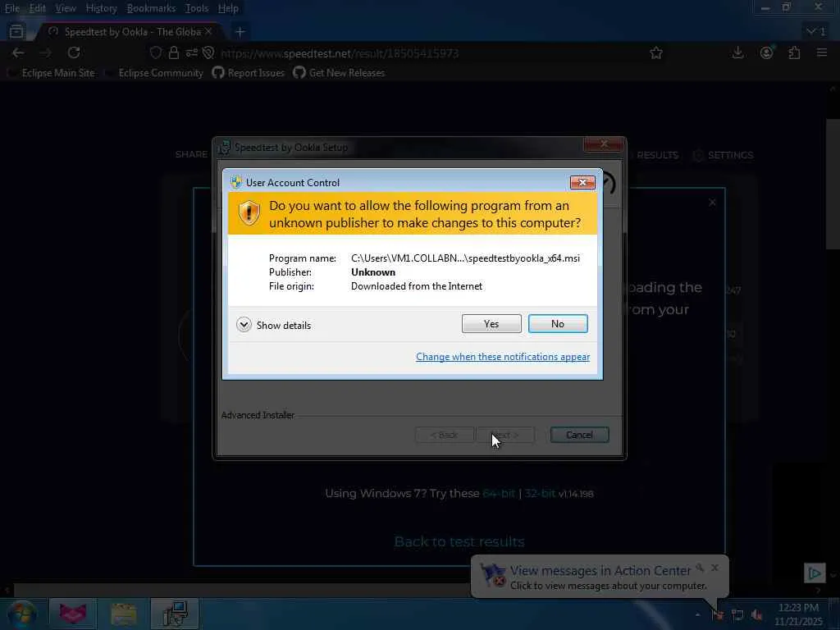Close the Speedtest by Ookla Setup window
The height and width of the screenshot is (630, 840).
click(x=604, y=144)
